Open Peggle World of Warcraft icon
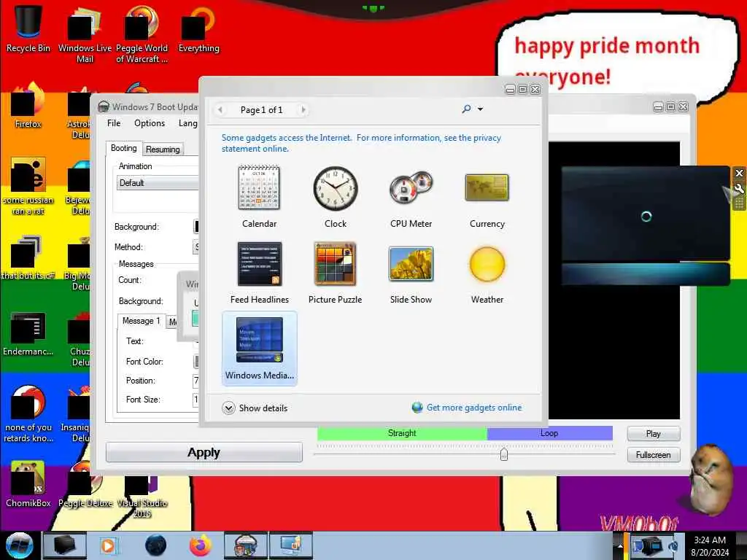The width and height of the screenshot is (747, 560). pos(142,34)
